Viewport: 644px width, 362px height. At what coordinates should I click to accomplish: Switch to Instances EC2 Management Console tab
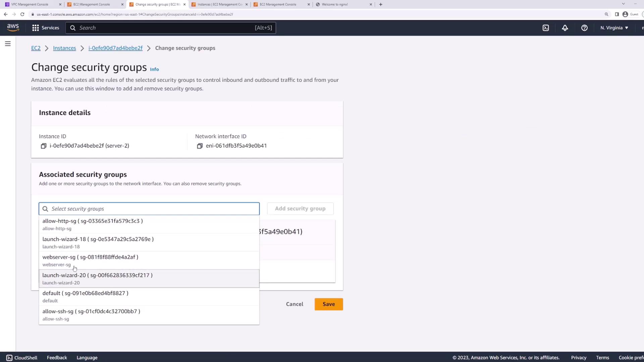tap(220, 4)
